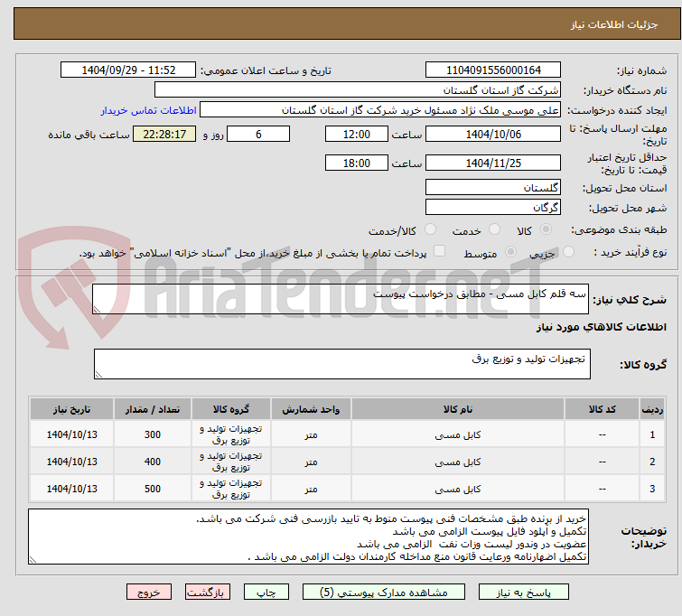The width and height of the screenshot is (682, 616).
Task: Click quantity 400 in the table
Action: [153, 462]
